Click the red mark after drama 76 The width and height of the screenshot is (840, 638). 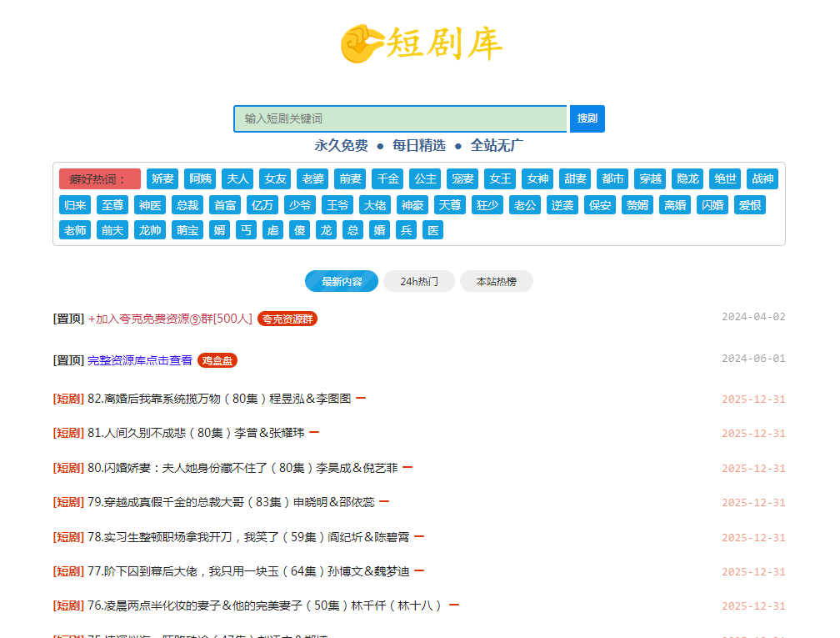454,605
